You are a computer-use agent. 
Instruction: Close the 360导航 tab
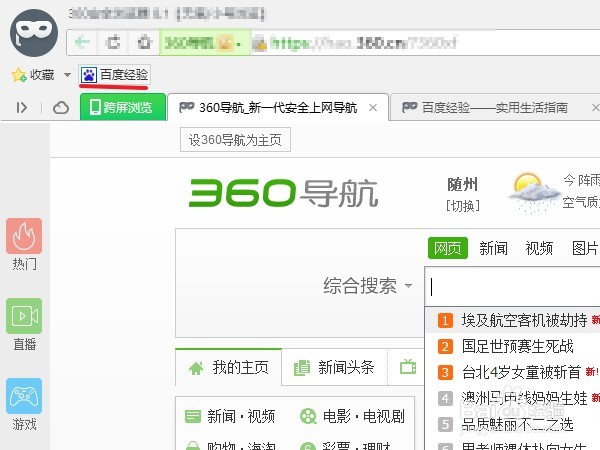pos(373,108)
